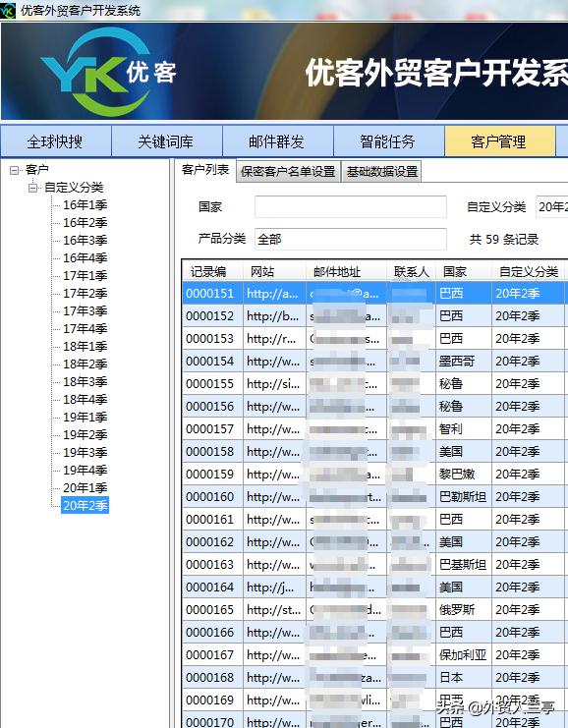Screen dimensions: 568x728
Task: Click record number 0000162
Action: pos(210,542)
